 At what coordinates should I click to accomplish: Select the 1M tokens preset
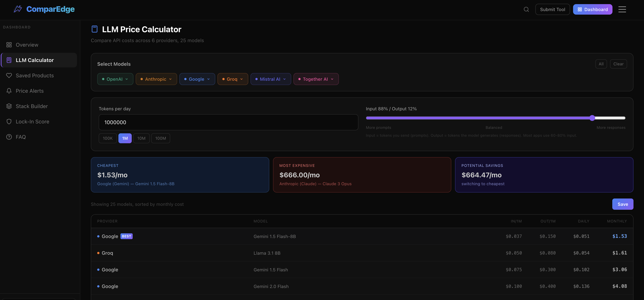coord(125,138)
